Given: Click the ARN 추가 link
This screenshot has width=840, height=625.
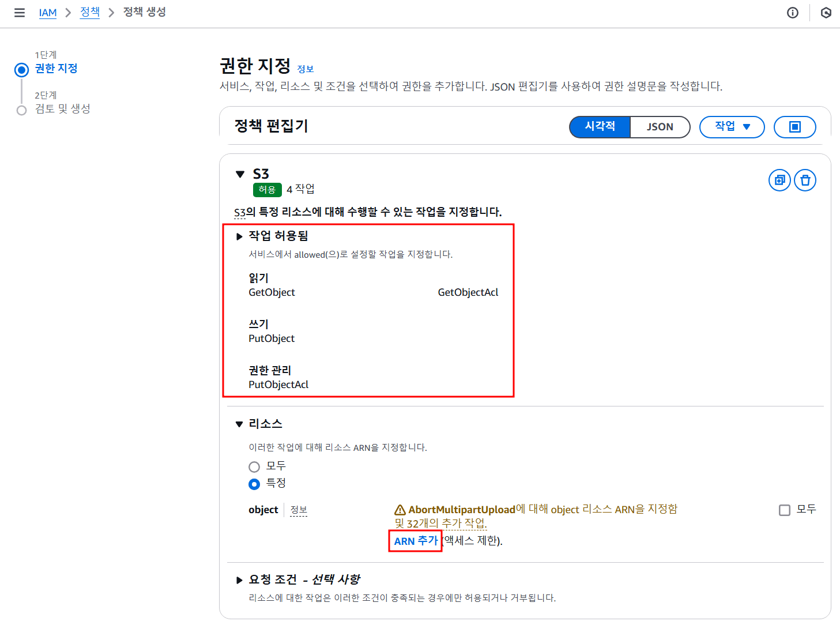Looking at the screenshot, I should pos(416,541).
